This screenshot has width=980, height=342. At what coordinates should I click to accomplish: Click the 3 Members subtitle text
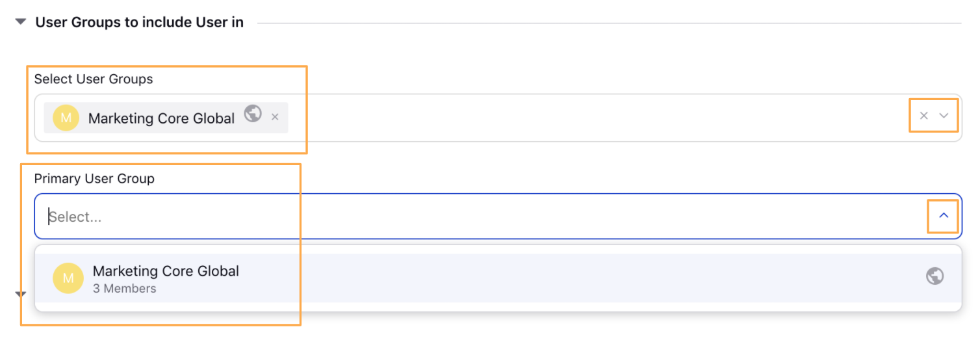[125, 289]
